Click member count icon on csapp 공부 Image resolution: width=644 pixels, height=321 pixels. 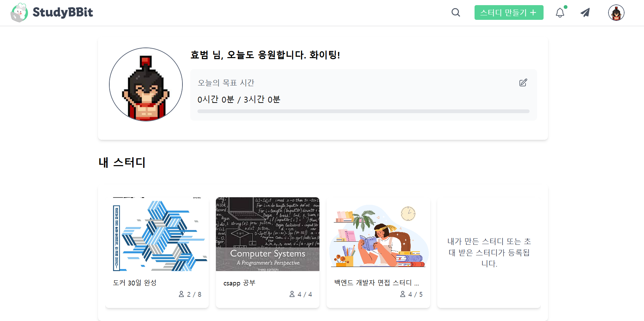[292, 294]
